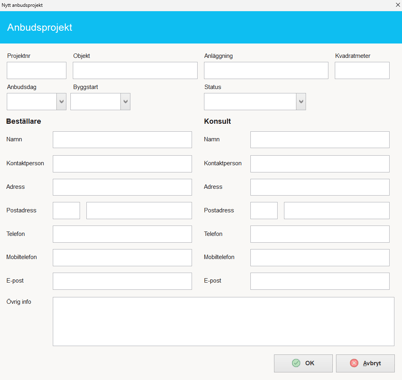Viewport: 402px width, 380px height.
Task: Focus the Beställare Telefon field
Action: click(122, 234)
